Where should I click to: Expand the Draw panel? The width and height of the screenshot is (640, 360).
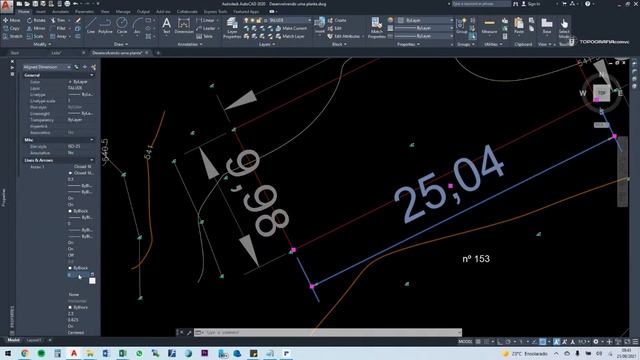[121, 44]
